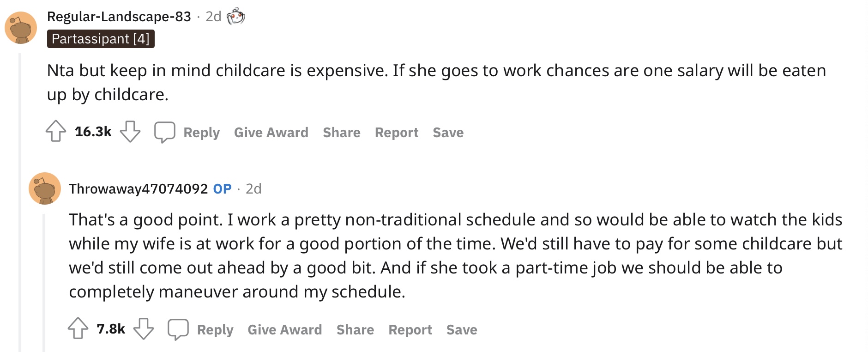The width and height of the screenshot is (868, 352).
Task: Upvote Throwaway47074092's reply
Action: [x=78, y=328]
